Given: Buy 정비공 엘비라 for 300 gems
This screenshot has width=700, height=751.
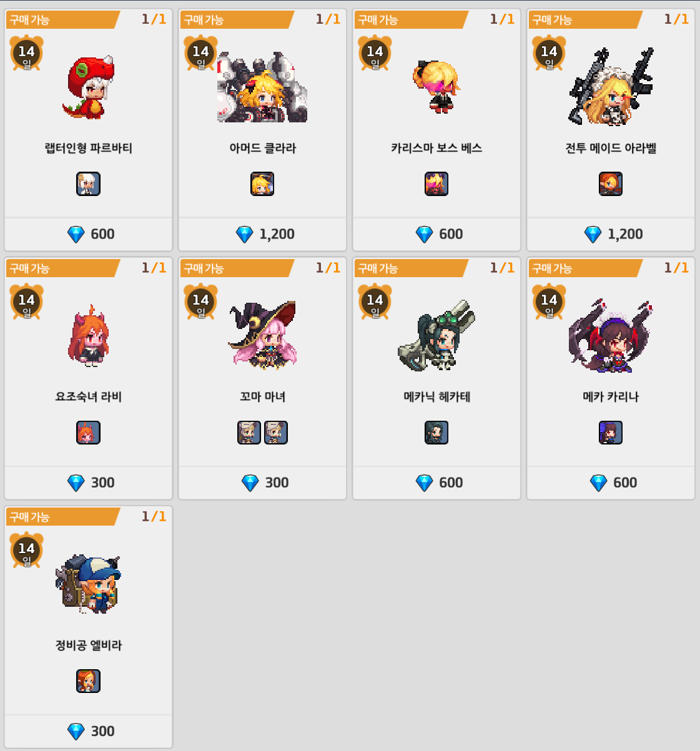Looking at the screenshot, I should click(x=89, y=731).
